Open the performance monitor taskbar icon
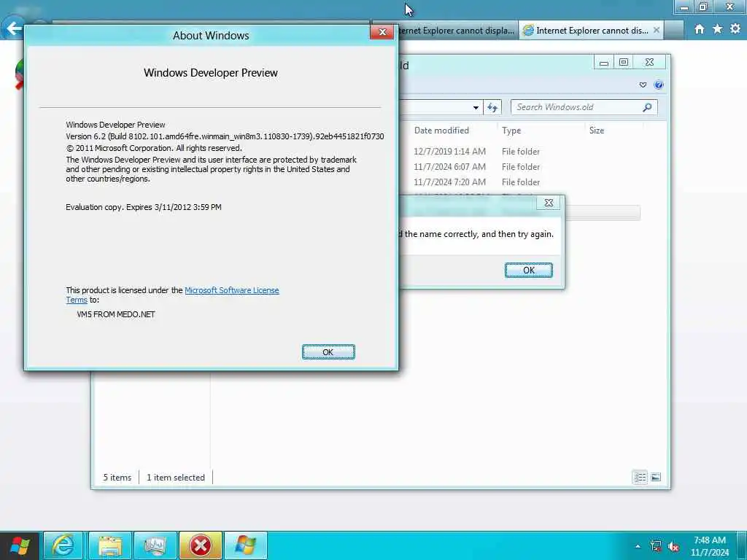 click(x=155, y=545)
